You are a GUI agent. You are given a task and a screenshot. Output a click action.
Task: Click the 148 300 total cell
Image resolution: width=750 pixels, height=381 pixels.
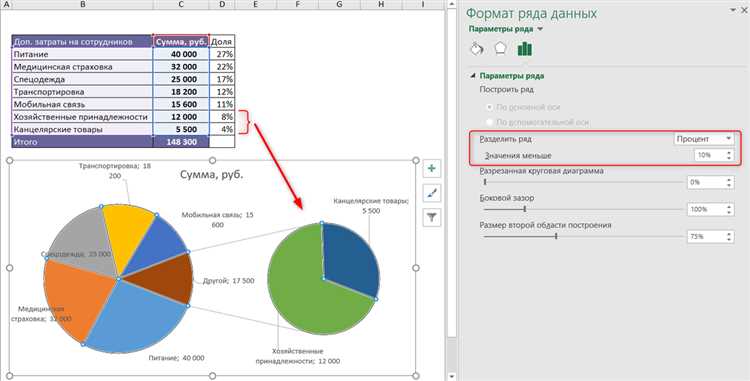[x=181, y=142]
